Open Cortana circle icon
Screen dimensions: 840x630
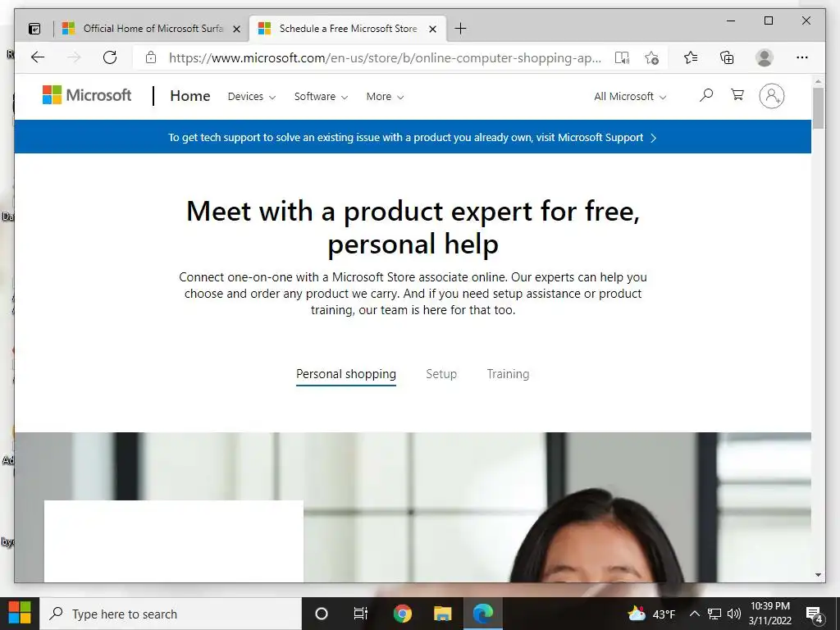click(x=322, y=614)
